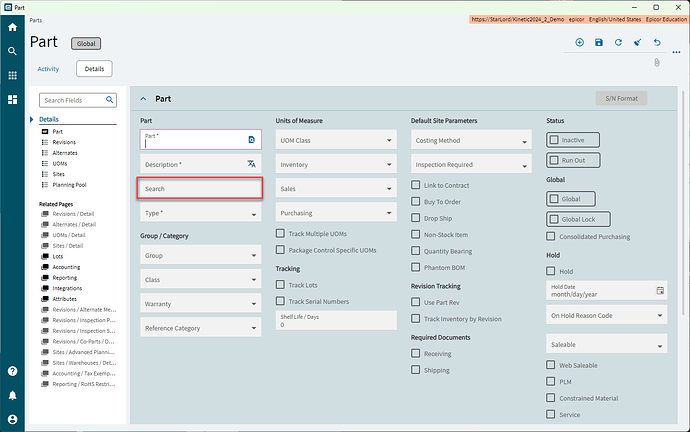The height and width of the screenshot is (432, 690).
Task: Select Alternates in Details navigation
Action: coord(65,153)
